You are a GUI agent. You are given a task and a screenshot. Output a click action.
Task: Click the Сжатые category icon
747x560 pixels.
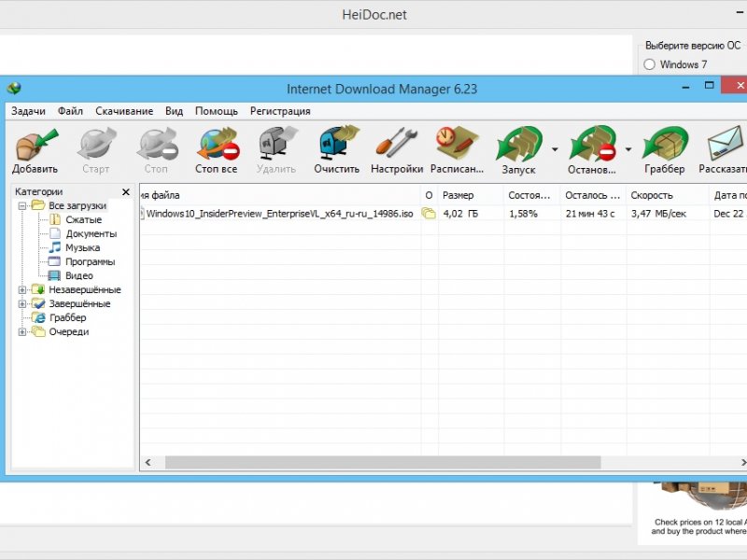[55, 219]
